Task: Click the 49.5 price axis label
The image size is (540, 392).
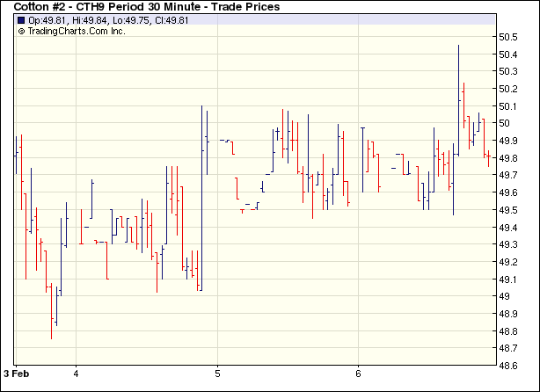Action: tap(509, 210)
